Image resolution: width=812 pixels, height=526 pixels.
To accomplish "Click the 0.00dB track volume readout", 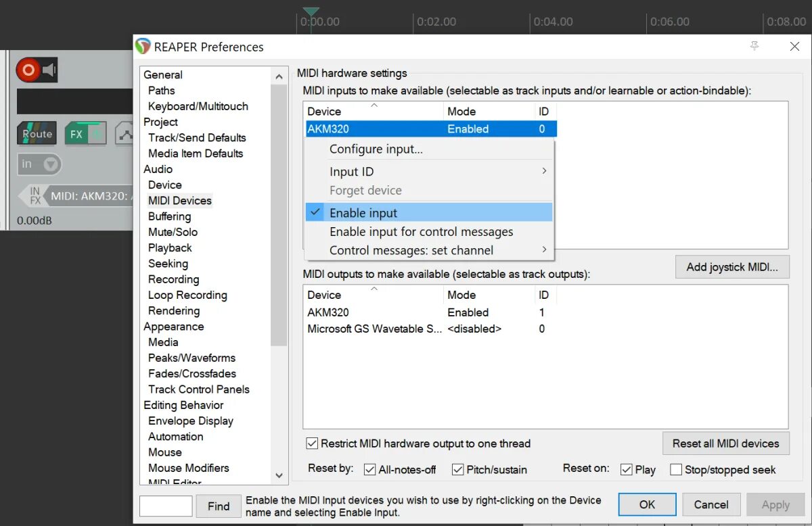I will (x=35, y=220).
